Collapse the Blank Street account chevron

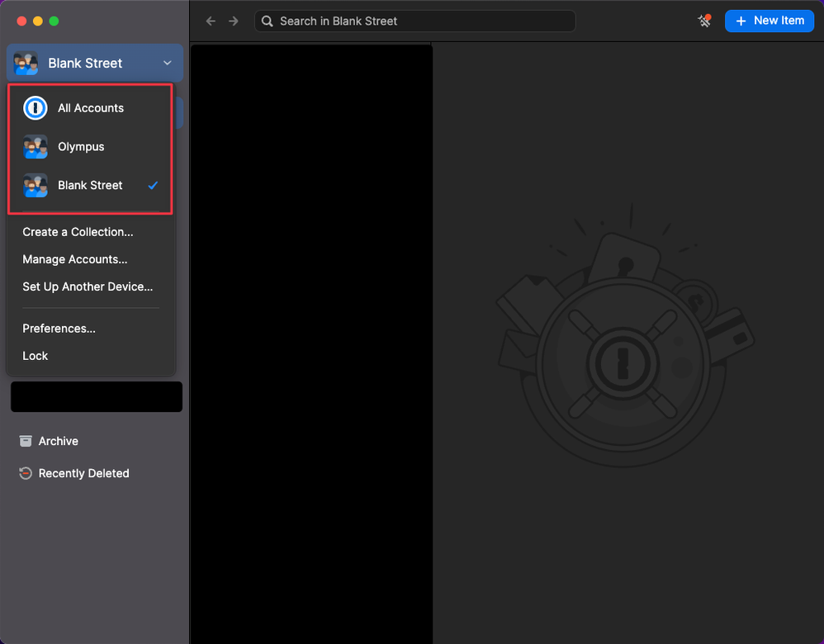pyautogui.click(x=167, y=63)
